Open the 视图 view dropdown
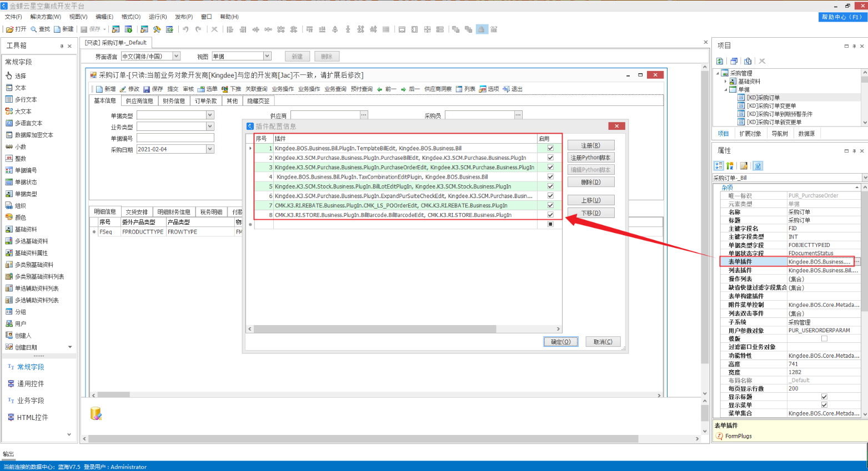 pos(267,56)
